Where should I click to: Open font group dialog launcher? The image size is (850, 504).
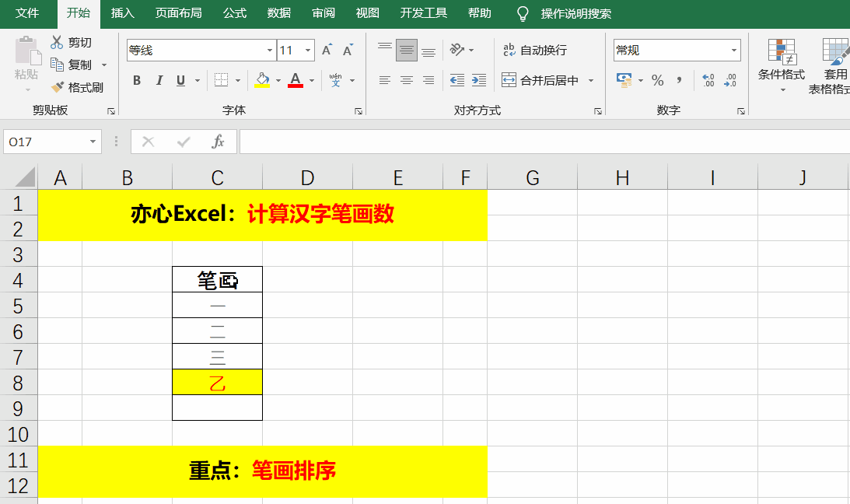(359, 111)
